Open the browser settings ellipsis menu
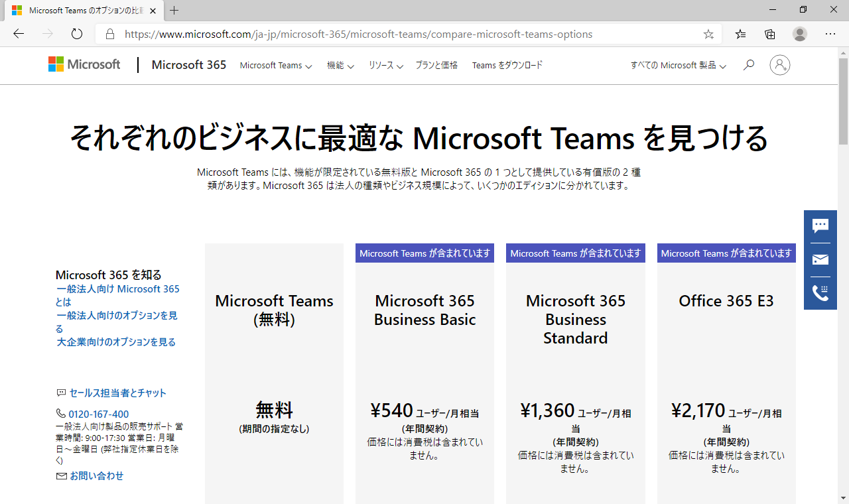The image size is (849, 504). click(830, 34)
